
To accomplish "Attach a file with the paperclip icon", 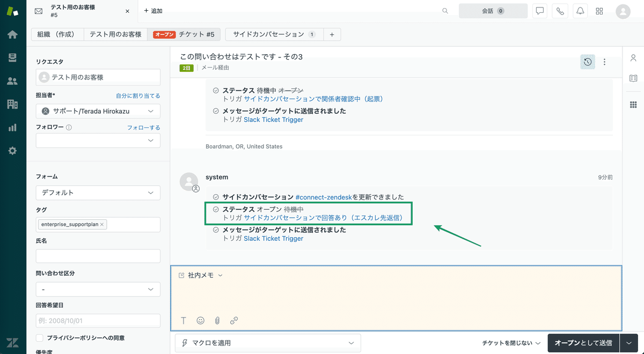I will coord(217,321).
